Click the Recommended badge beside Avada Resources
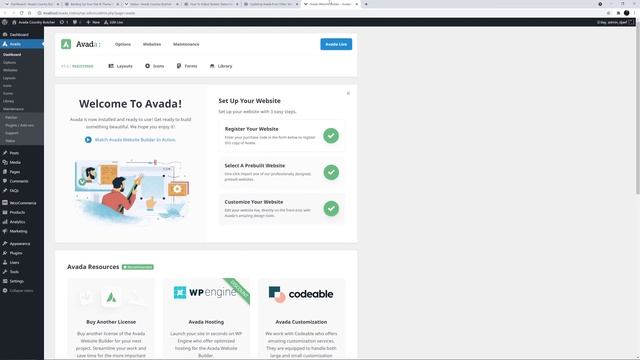 coord(138,267)
